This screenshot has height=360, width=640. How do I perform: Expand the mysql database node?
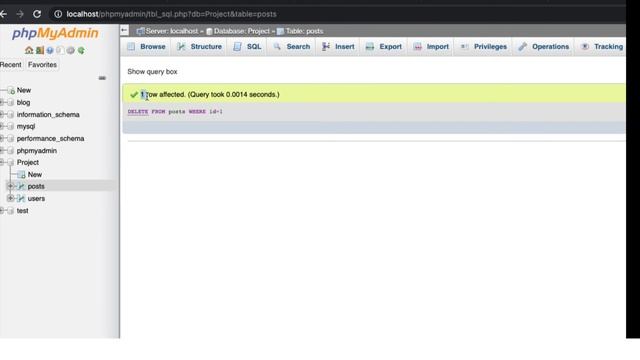2,127
